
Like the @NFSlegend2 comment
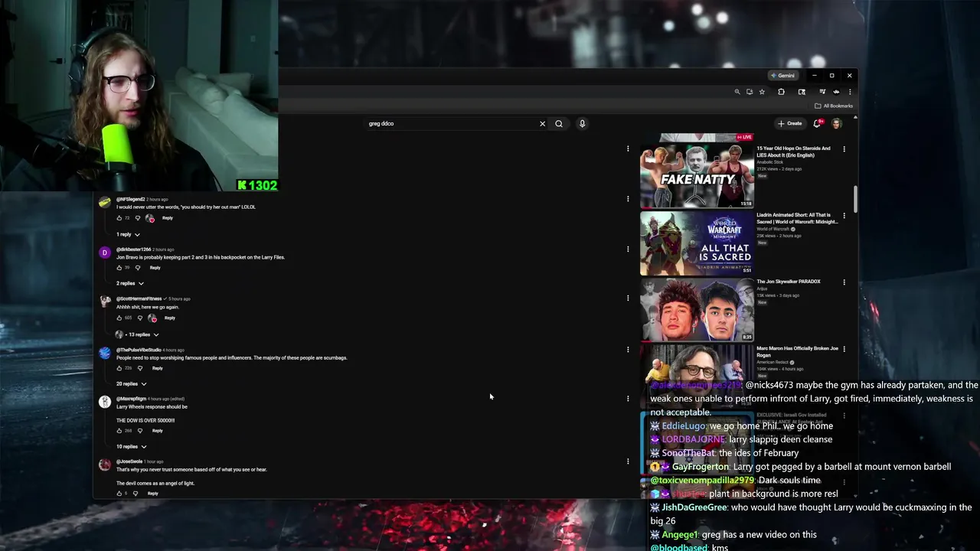pos(119,218)
